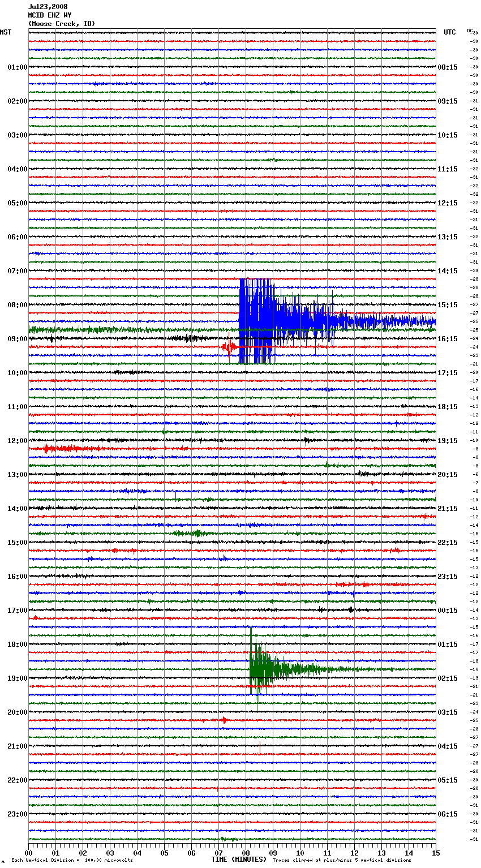Click the date header 'Jul23,2008'

coord(48,7)
